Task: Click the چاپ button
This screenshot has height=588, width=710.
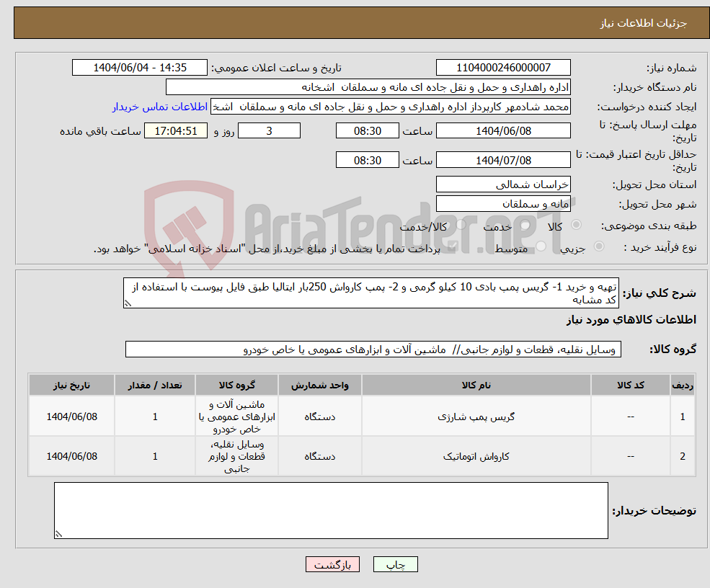Action: (x=395, y=564)
